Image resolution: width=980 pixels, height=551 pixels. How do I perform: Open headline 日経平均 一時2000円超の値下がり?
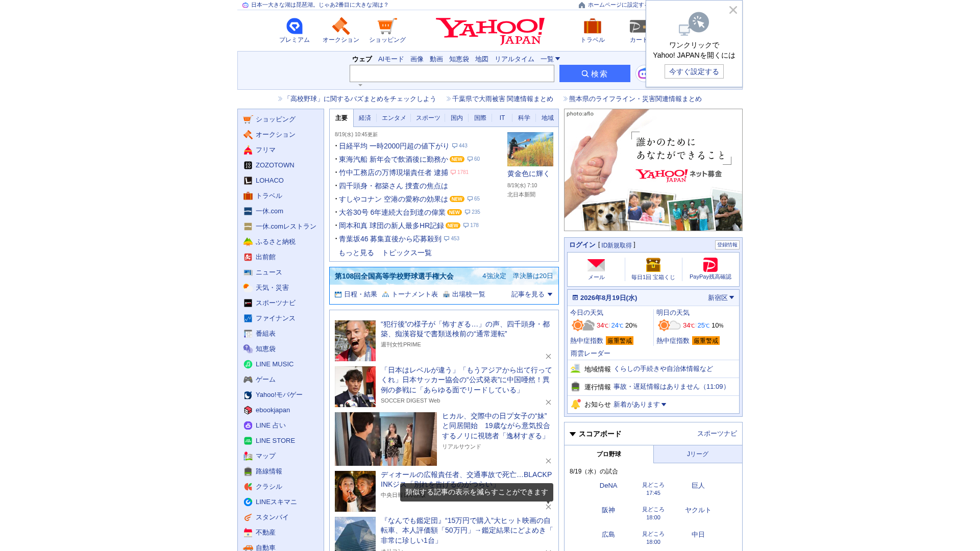click(x=394, y=146)
